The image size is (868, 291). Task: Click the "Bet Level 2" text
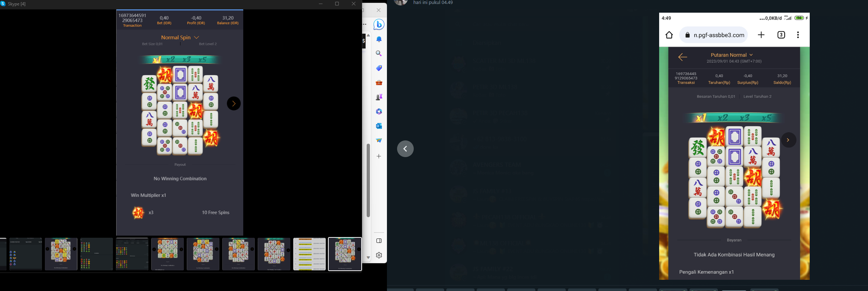click(208, 44)
